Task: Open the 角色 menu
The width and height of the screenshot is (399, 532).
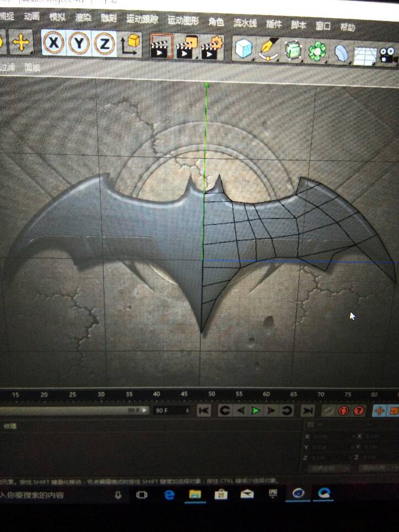Action: coord(216,22)
